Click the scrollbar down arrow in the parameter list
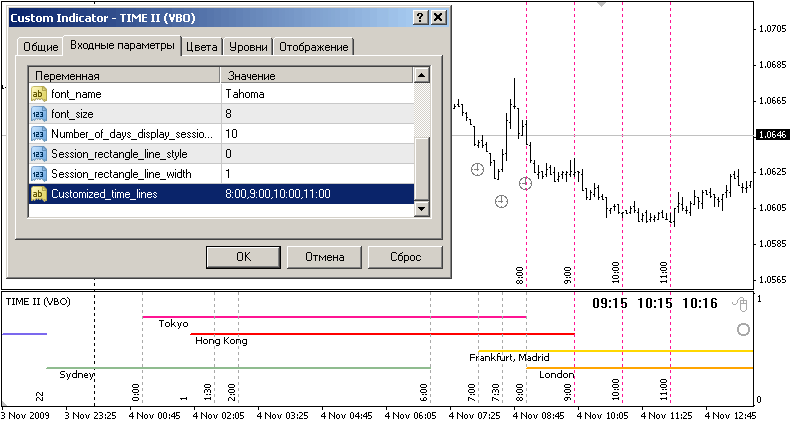 pyautogui.click(x=421, y=208)
